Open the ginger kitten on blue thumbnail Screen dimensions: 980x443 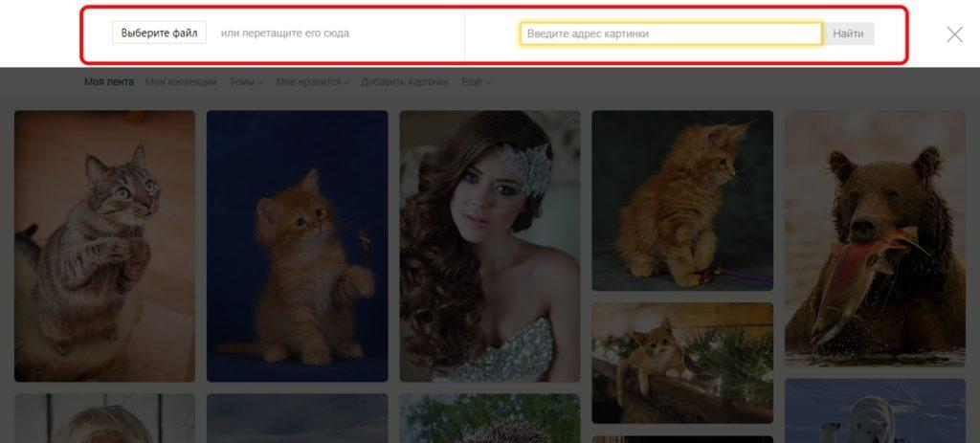298,246
